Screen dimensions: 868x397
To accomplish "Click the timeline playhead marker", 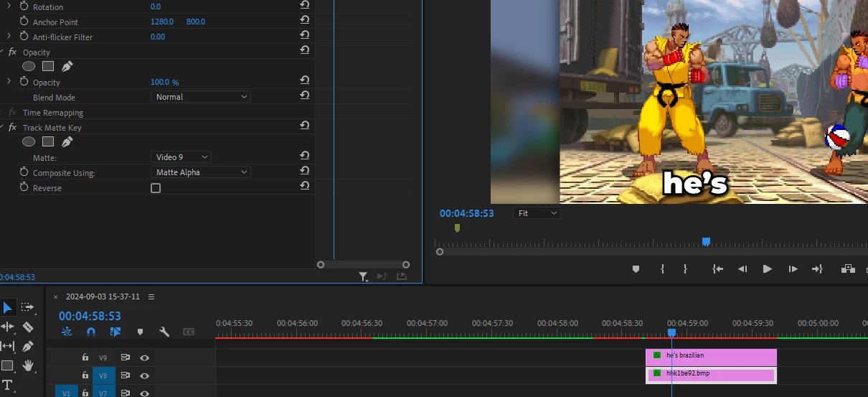I will coord(671,332).
